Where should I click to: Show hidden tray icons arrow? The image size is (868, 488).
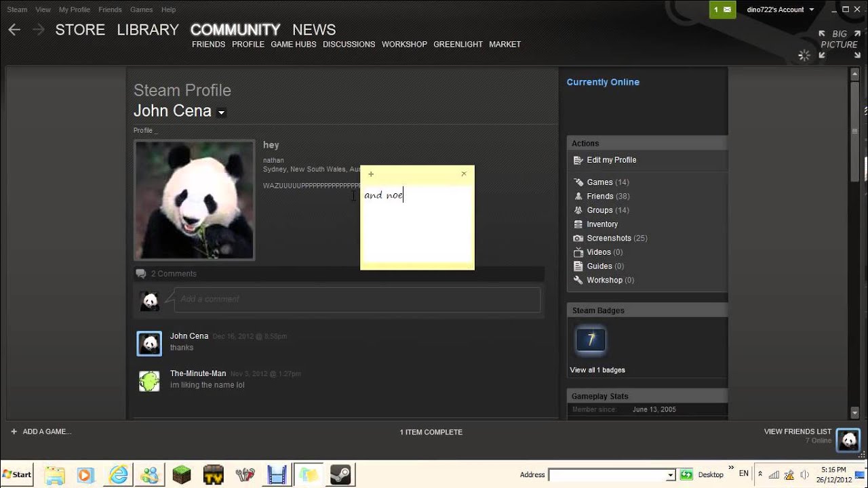click(x=760, y=474)
